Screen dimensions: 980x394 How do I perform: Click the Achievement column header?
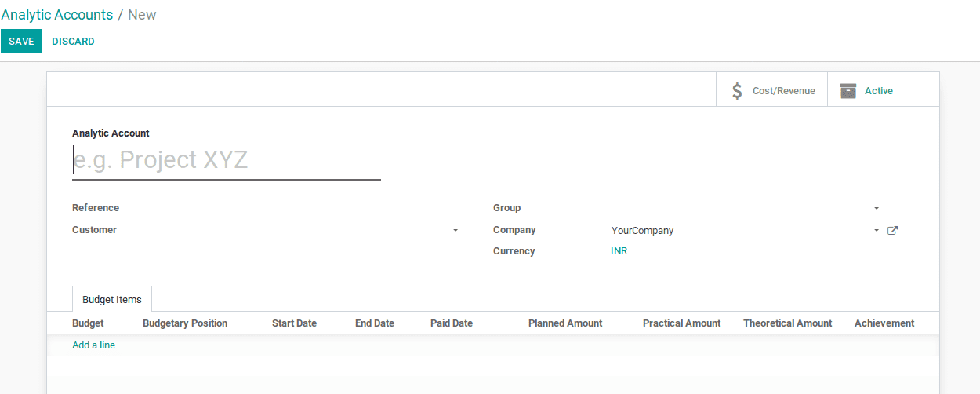884,323
